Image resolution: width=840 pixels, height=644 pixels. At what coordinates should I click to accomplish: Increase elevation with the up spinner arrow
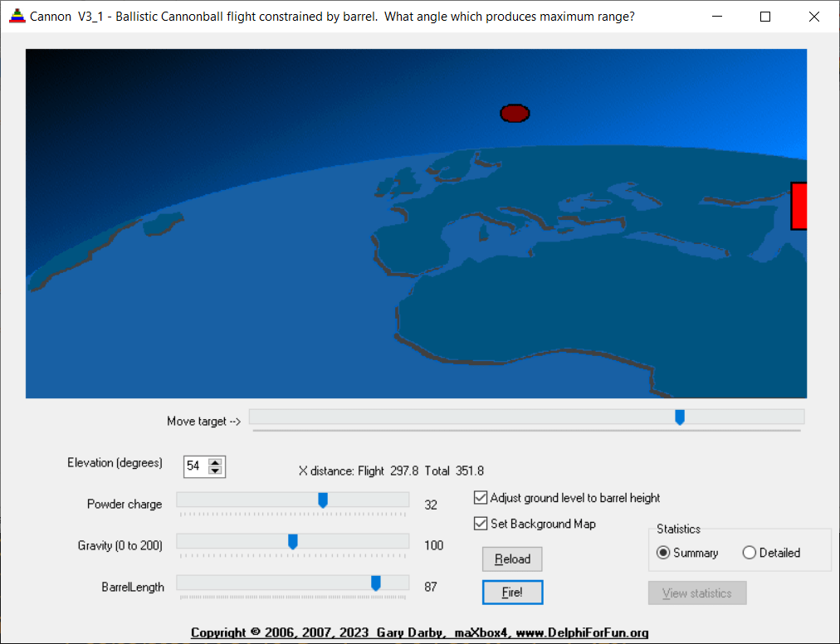pos(215,462)
